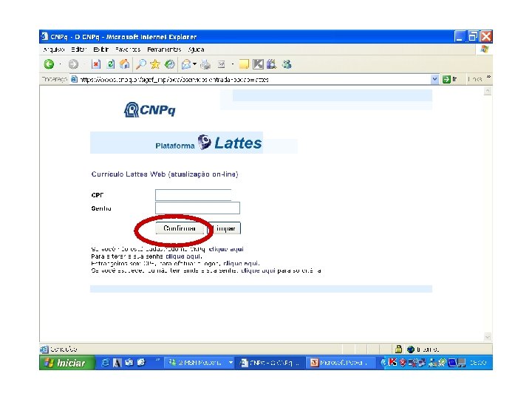532x399 pixels.
Task: Click the CNPq logo
Action: tap(149, 110)
